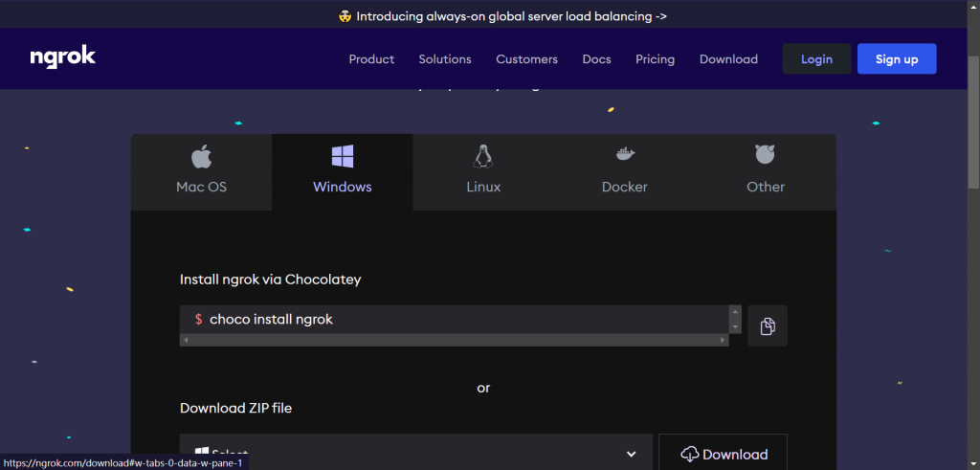Switch to the Linux tab
The height and width of the screenshot is (470, 980).
pyautogui.click(x=483, y=172)
